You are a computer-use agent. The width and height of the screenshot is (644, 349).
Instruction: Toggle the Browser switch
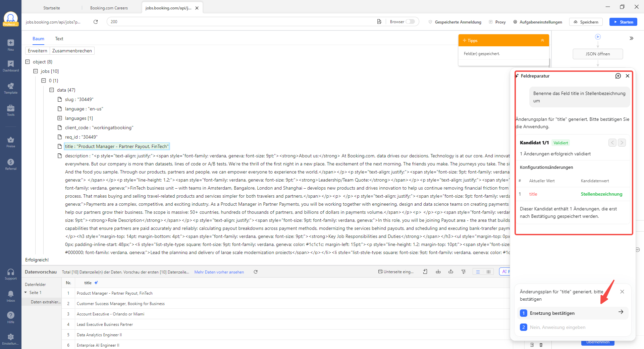(x=410, y=22)
